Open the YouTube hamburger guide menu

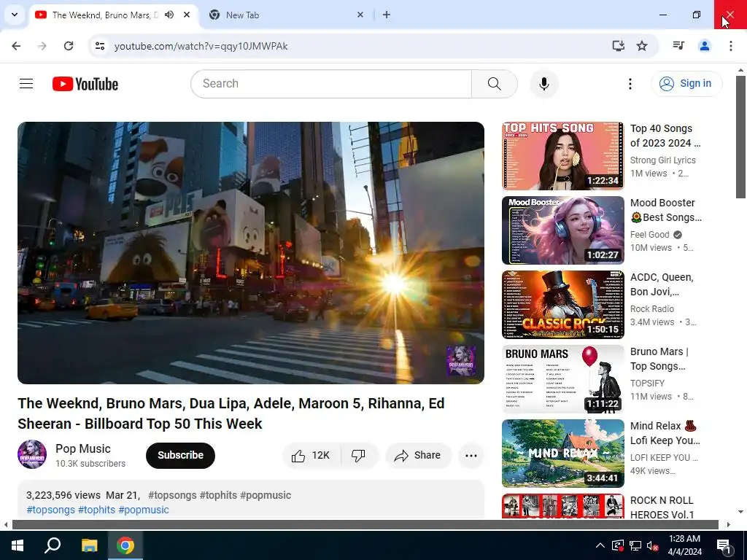(x=26, y=84)
